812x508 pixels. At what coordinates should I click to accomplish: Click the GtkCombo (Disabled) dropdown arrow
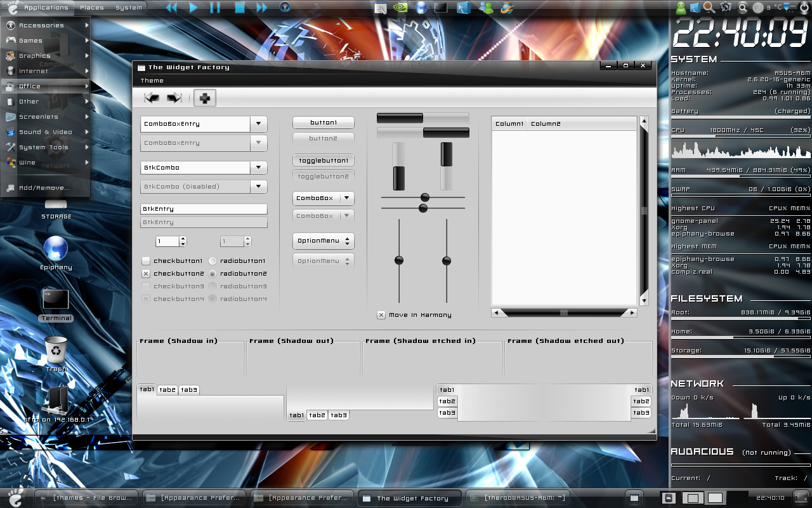(258, 187)
